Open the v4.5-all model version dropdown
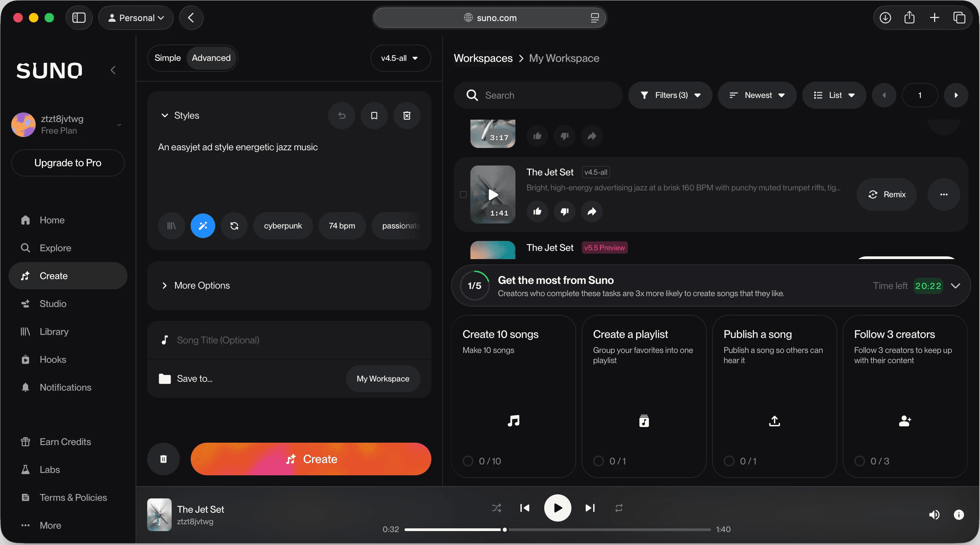Viewport: 980px width, 545px height. tap(400, 58)
